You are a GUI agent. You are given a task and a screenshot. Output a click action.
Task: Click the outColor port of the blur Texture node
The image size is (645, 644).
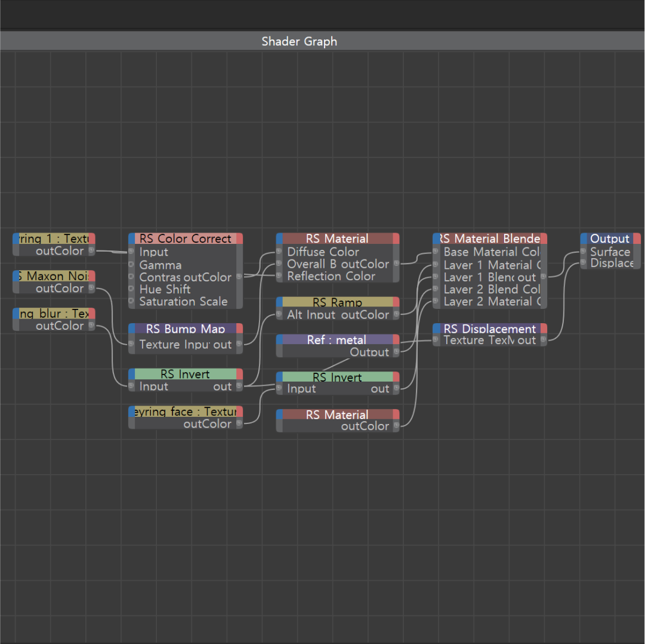pyautogui.click(x=91, y=326)
